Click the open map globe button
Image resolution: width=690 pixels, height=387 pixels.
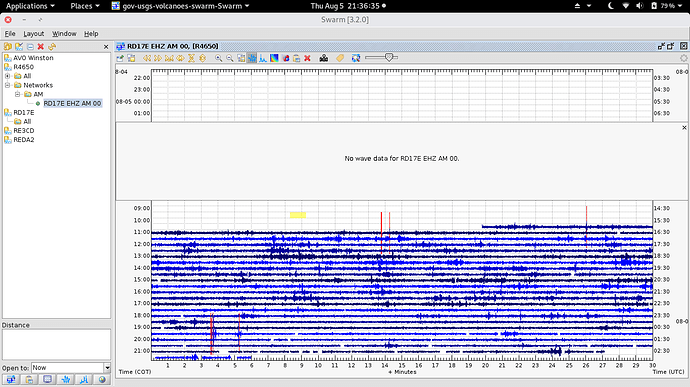[x=102, y=380]
